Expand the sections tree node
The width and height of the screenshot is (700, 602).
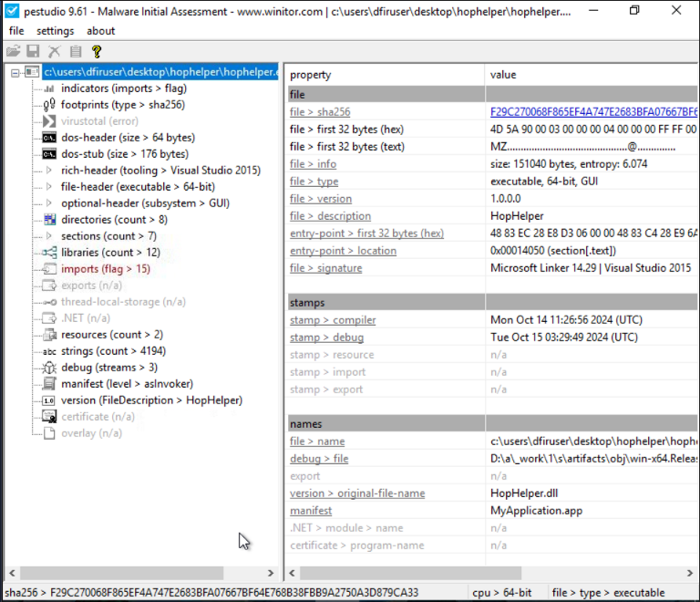coord(49,236)
